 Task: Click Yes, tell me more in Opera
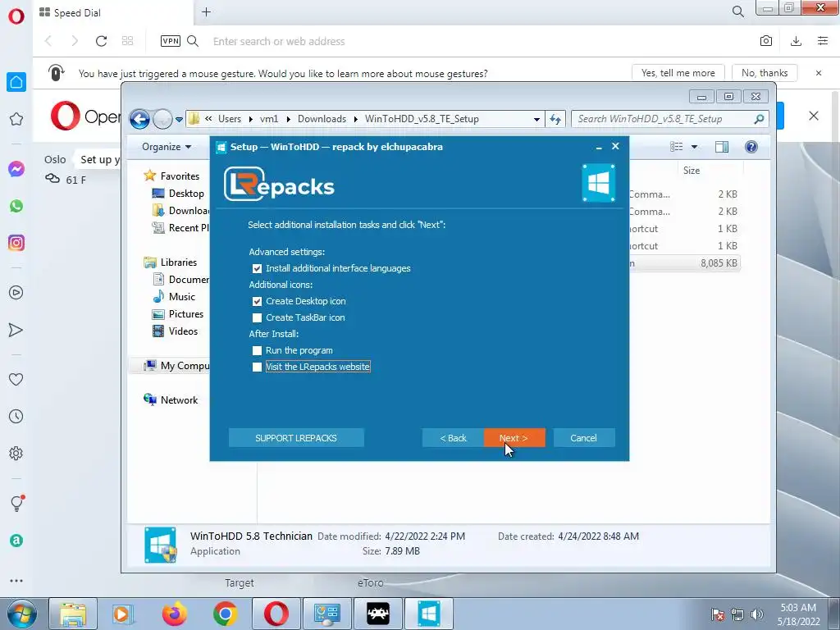(678, 73)
